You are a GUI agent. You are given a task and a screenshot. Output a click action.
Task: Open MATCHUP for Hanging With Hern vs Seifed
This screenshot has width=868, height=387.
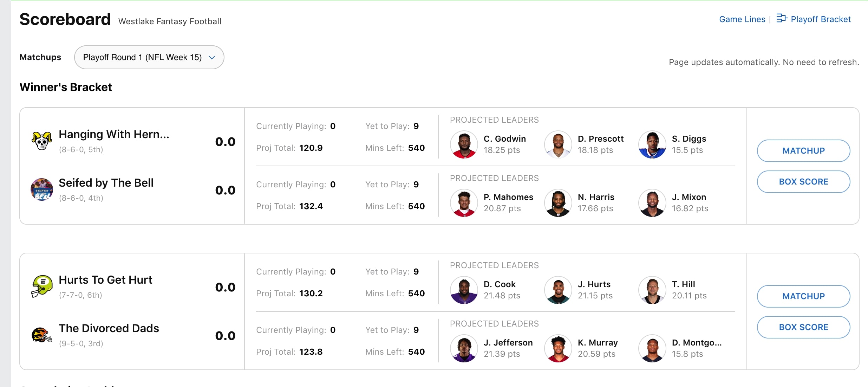tap(803, 151)
